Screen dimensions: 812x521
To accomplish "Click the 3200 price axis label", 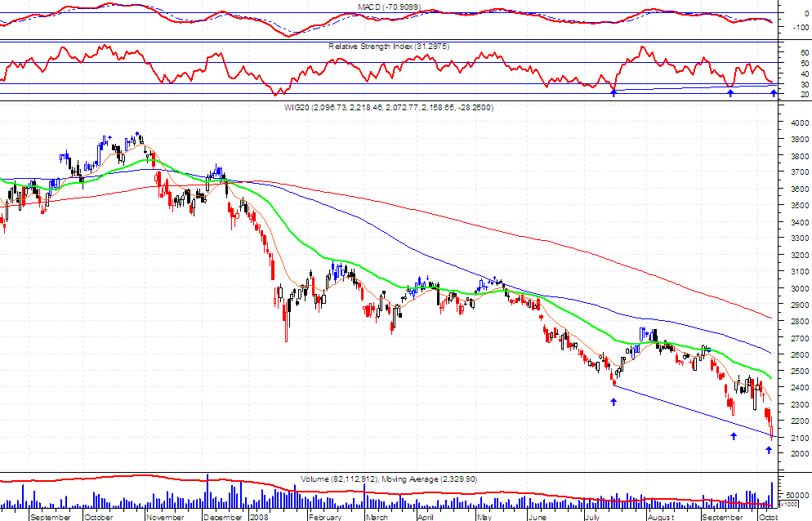I will [x=800, y=256].
